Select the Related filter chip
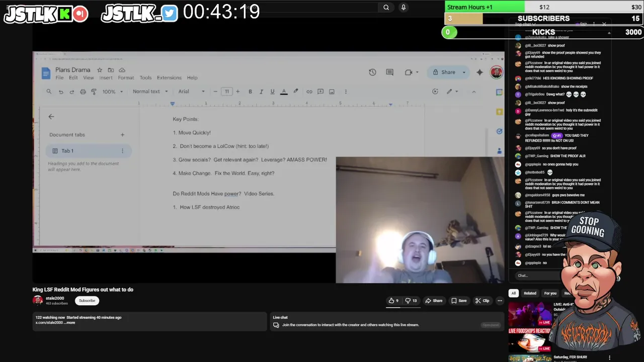This screenshot has width=644, height=362. point(530,293)
